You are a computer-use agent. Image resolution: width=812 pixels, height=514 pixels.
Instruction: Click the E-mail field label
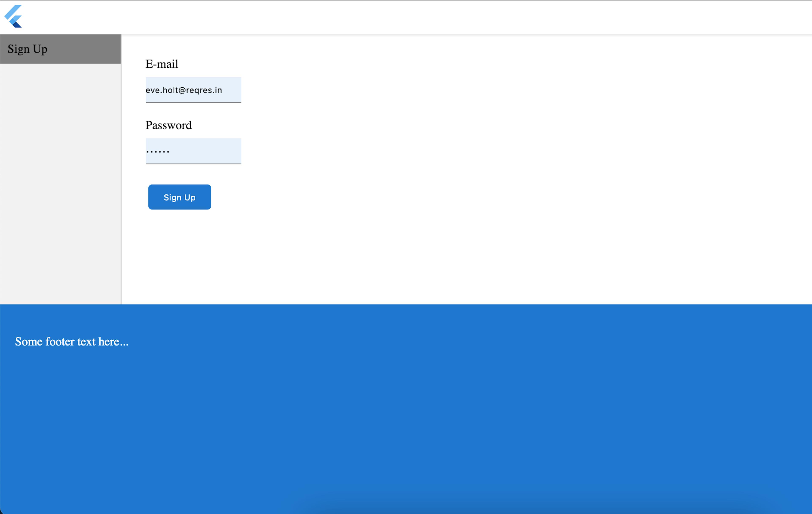tap(162, 64)
